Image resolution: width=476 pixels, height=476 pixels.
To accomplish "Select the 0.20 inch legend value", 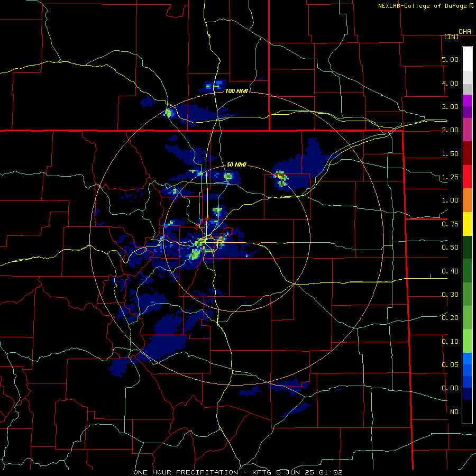I will point(450,318).
